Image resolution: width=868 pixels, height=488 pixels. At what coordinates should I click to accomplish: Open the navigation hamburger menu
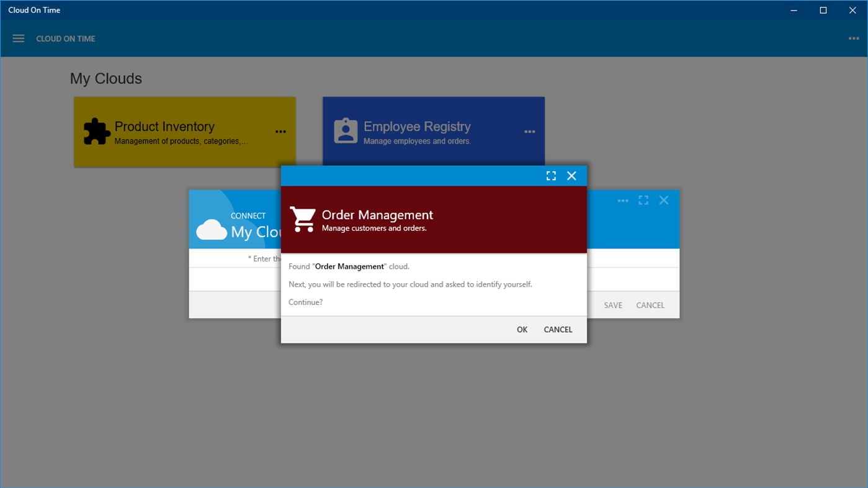[x=18, y=38]
